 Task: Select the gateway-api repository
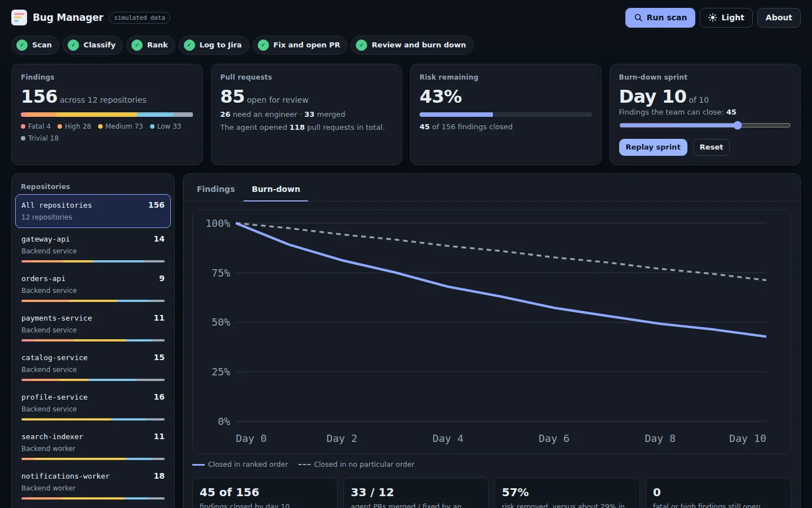[93, 248]
